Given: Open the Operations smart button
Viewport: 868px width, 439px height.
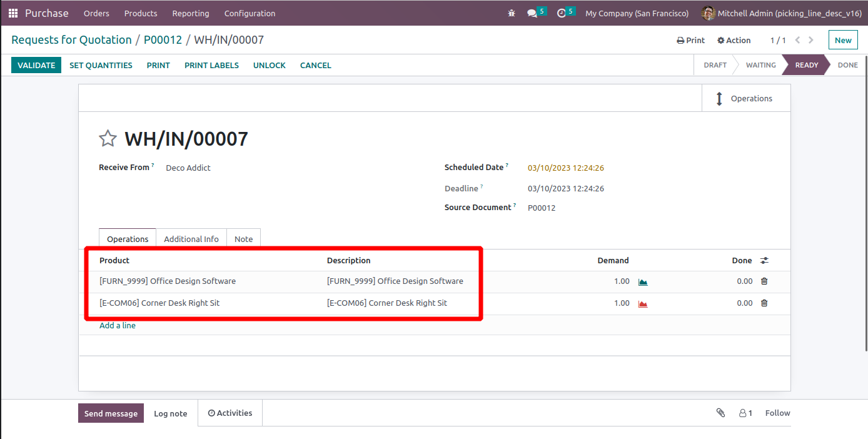Looking at the screenshot, I should point(746,99).
